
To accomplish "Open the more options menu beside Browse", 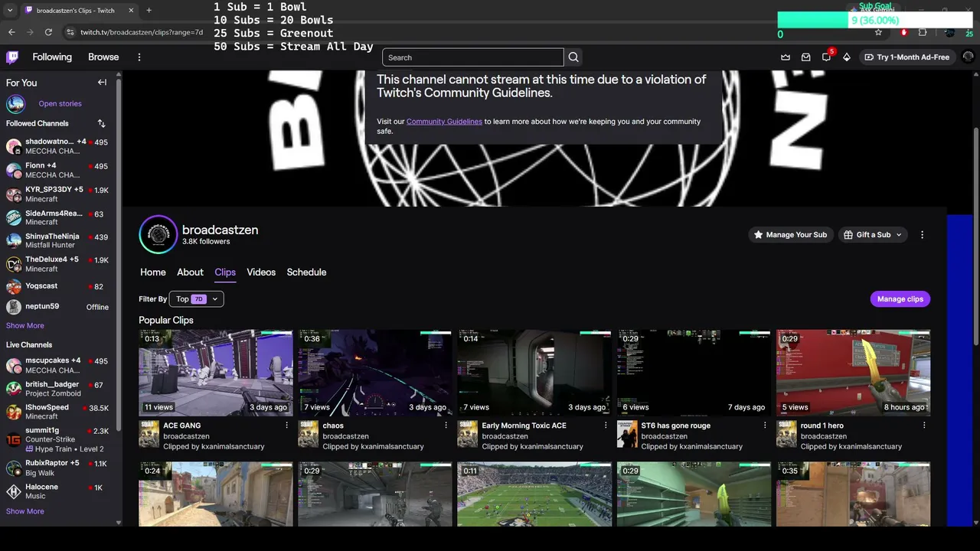I will point(139,57).
